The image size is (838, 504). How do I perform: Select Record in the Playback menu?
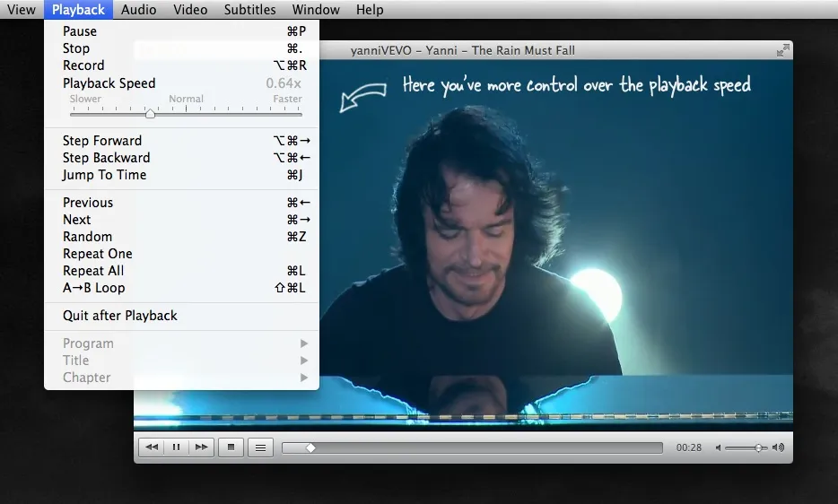pyautogui.click(x=182, y=65)
